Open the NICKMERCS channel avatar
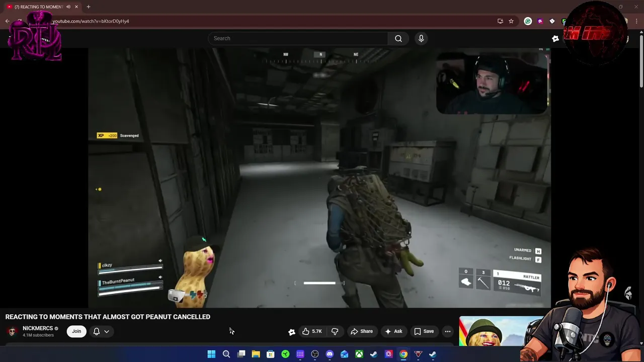 click(12, 331)
